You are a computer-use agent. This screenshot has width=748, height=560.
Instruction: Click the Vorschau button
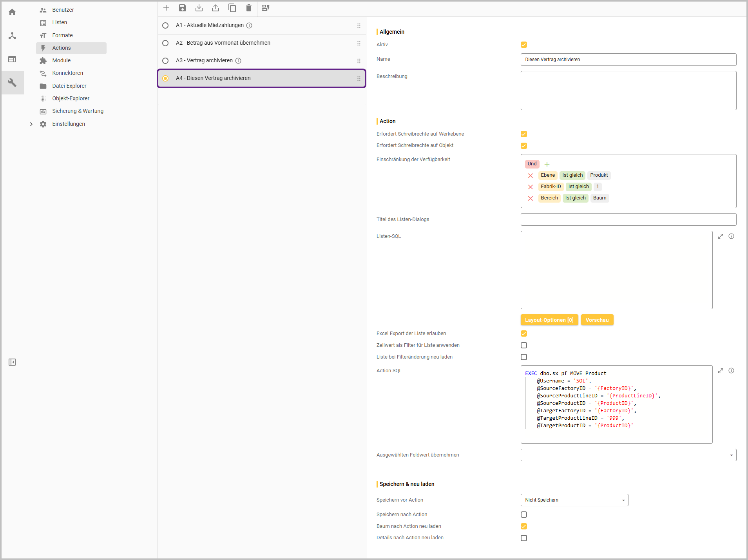(x=597, y=320)
